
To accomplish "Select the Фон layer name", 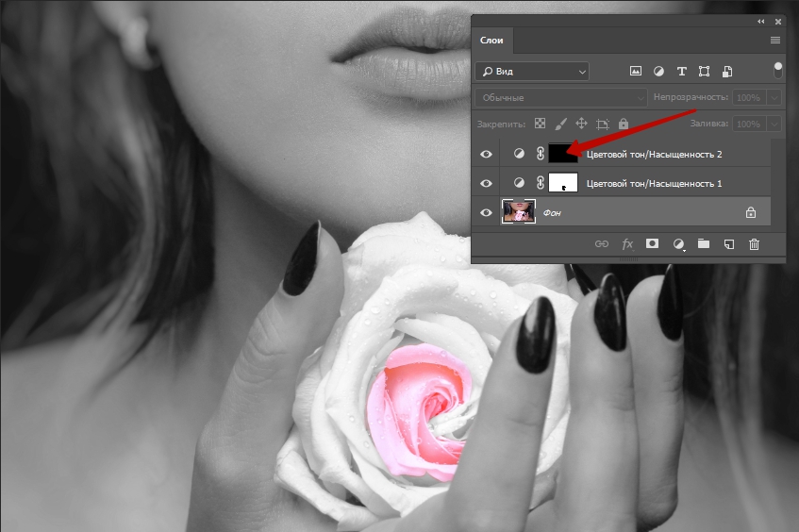I will (552, 213).
